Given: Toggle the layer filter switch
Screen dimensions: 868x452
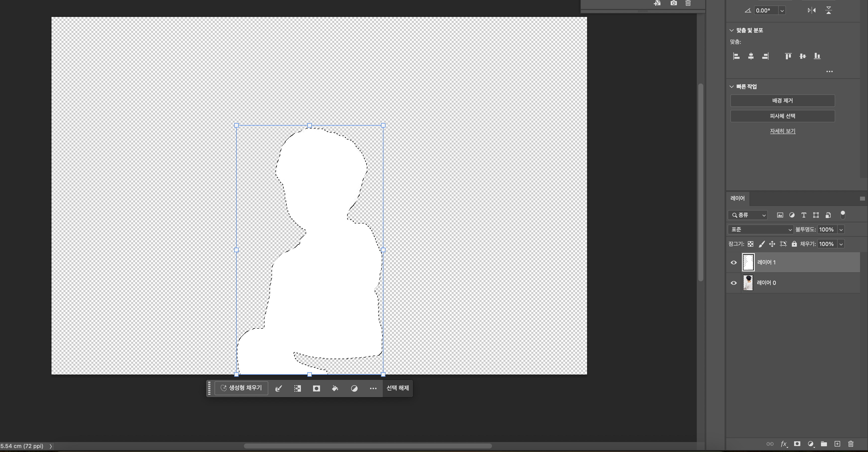Looking at the screenshot, I should click(842, 215).
